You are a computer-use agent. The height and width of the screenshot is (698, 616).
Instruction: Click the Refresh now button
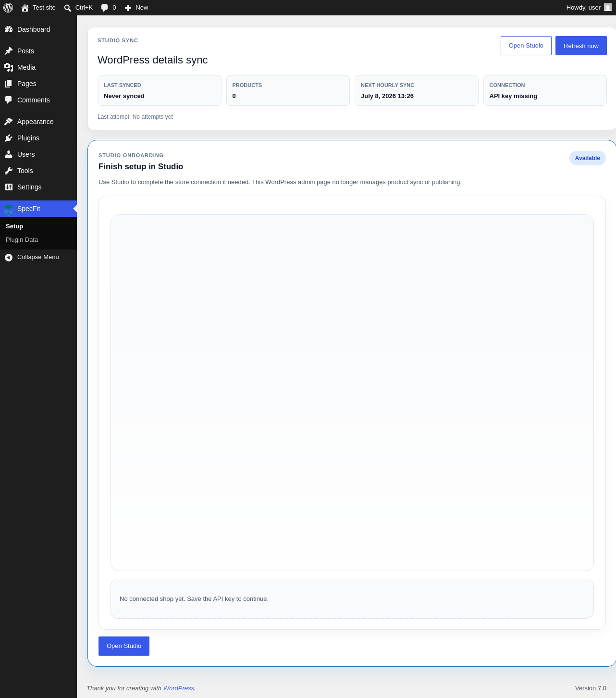tap(581, 46)
